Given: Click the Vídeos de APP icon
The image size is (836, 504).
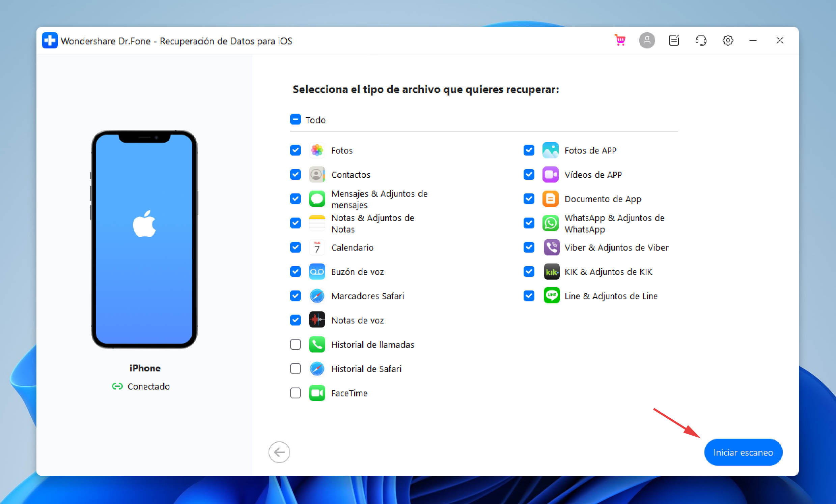Looking at the screenshot, I should click(550, 175).
